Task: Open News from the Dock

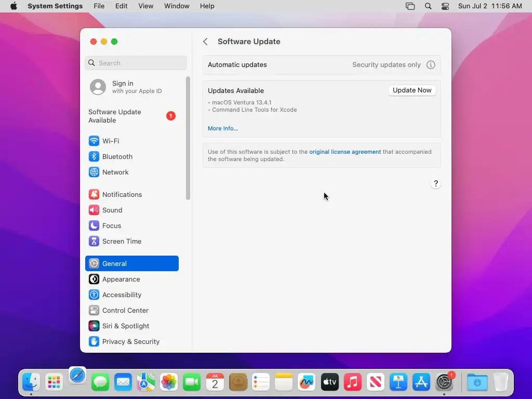Action: (x=375, y=382)
